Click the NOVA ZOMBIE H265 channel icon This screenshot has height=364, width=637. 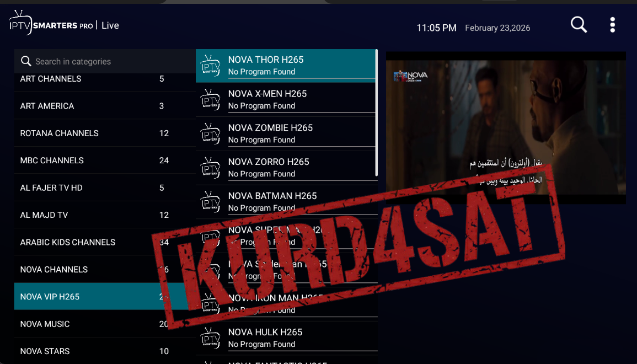pos(210,133)
